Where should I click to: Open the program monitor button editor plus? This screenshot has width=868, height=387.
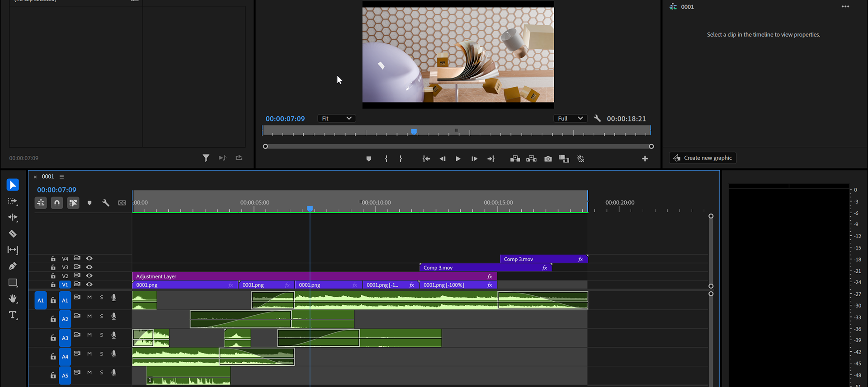(645, 159)
